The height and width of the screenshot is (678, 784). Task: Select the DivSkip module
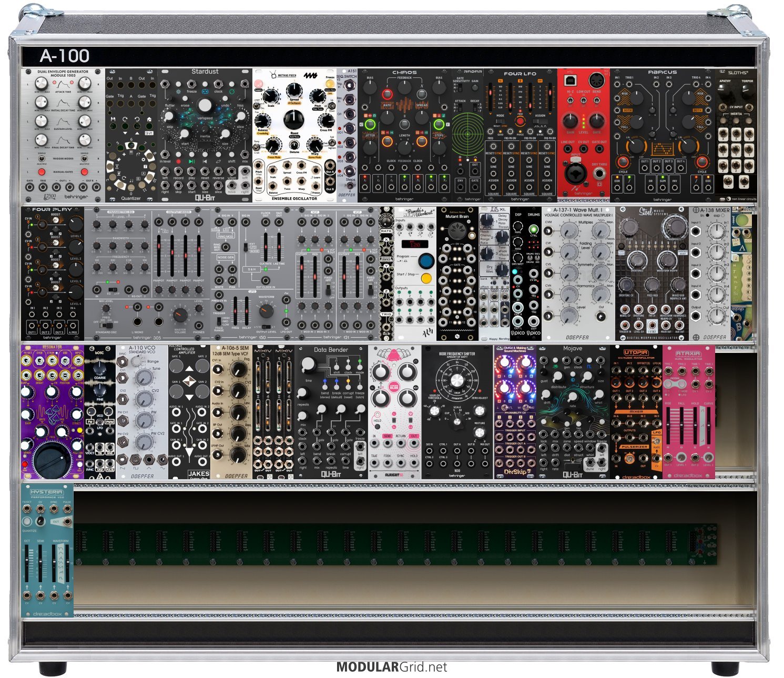(515, 412)
